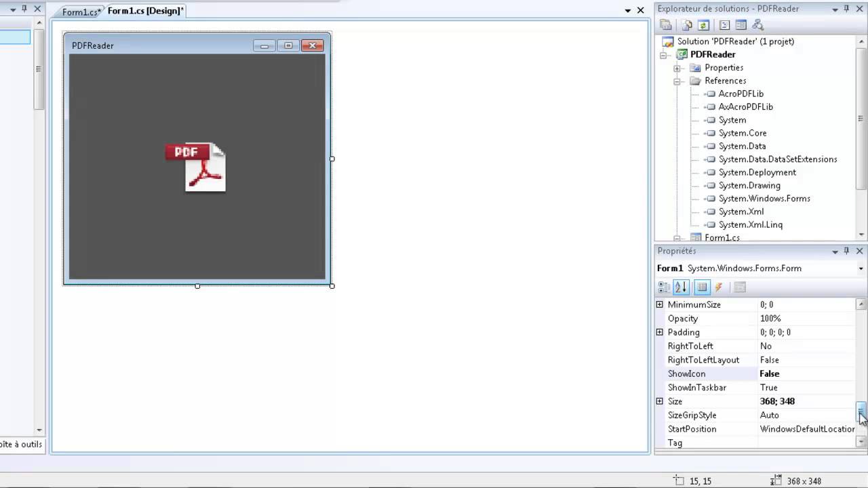Select the SizeGripStyle property row
Viewport: 868px width, 488px height.
pos(755,415)
